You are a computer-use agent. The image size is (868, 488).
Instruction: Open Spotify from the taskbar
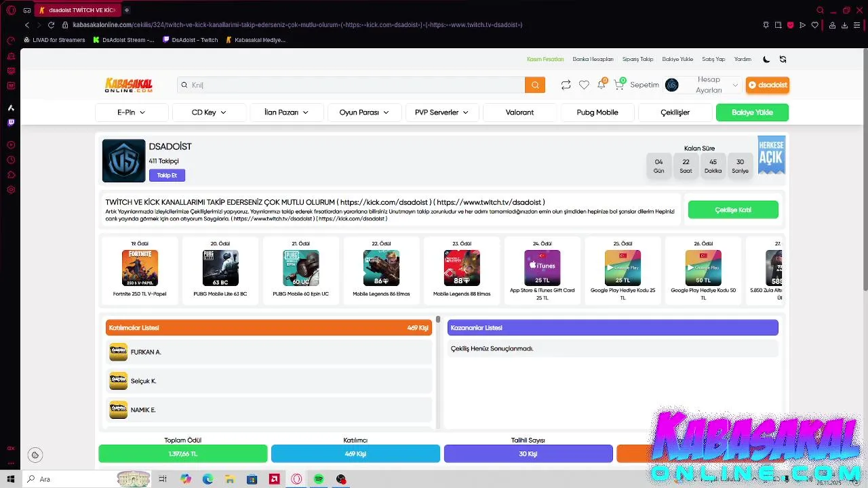pyautogui.click(x=319, y=479)
